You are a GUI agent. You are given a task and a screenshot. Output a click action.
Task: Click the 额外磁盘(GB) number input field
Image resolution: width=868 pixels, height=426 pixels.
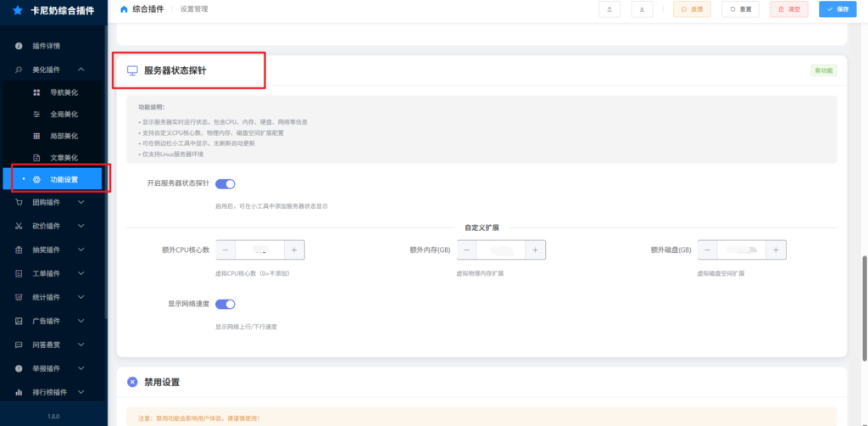coord(740,250)
